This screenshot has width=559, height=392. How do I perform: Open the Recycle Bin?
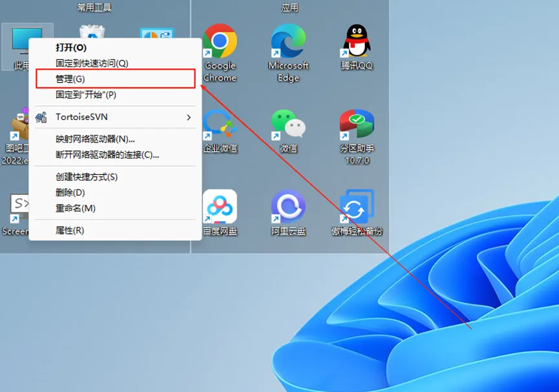click(92, 29)
